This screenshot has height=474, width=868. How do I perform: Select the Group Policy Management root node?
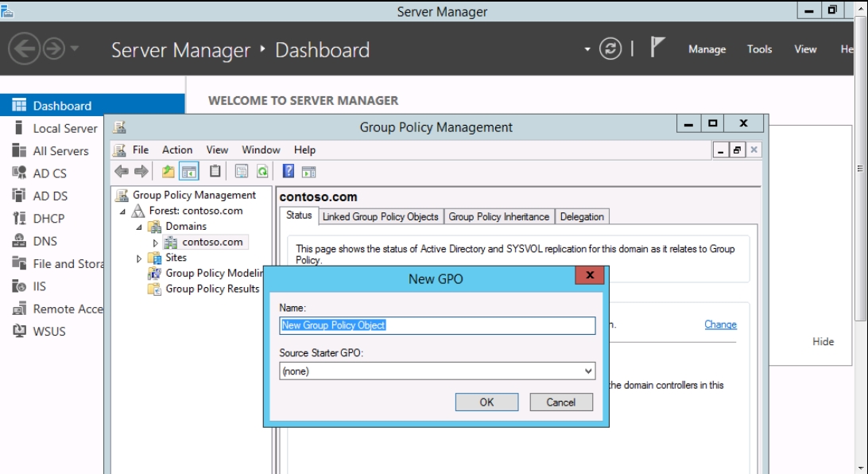[194, 195]
